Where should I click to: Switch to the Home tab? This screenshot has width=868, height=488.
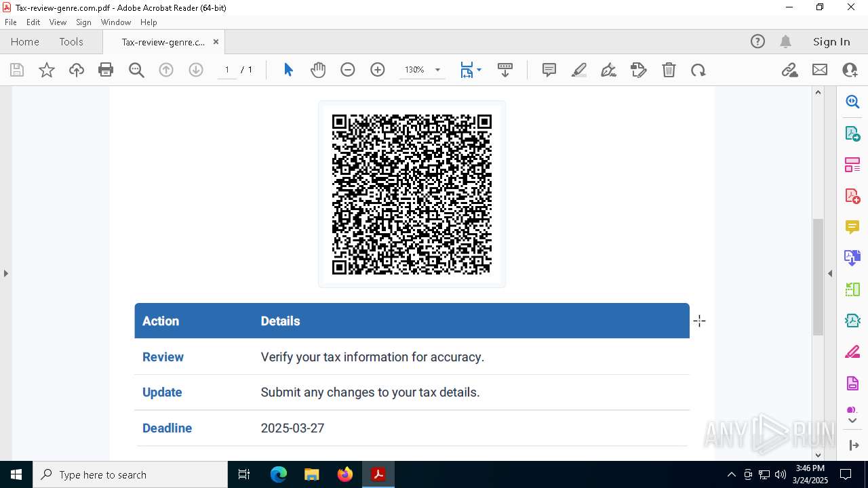[25, 41]
